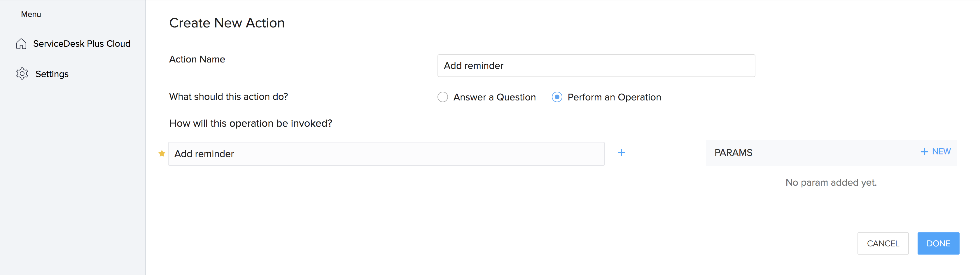Click the Create New Action heading
The image size is (980, 275).
227,23
